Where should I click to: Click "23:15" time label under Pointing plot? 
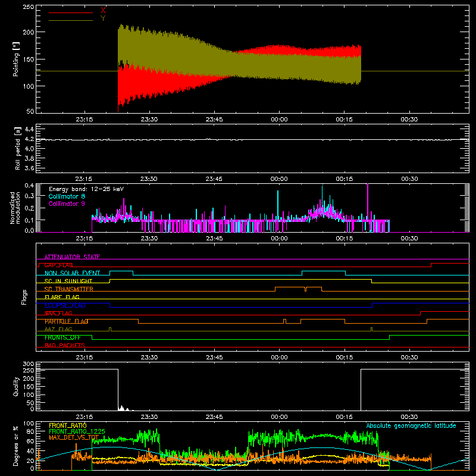[84, 119]
